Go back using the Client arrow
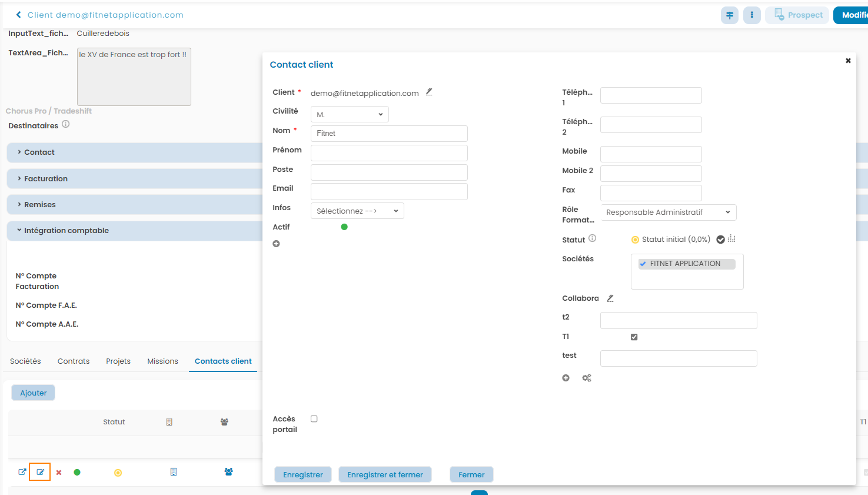The height and width of the screenshot is (495, 868). point(19,15)
